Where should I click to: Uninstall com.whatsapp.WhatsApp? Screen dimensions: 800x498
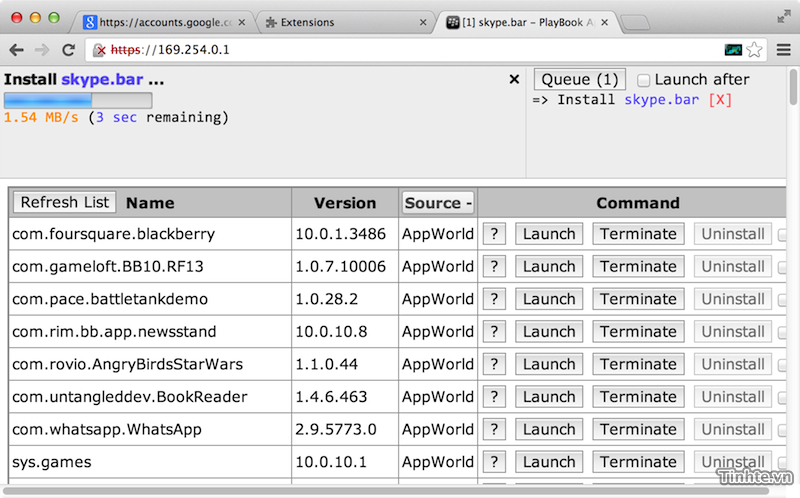coord(733,430)
